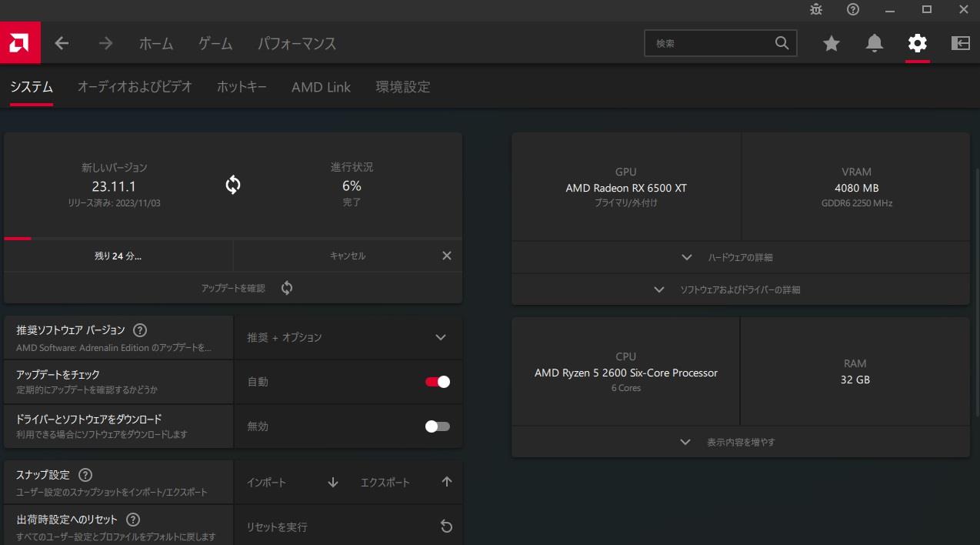Image resolution: width=980 pixels, height=545 pixels.
Task: Expand ハードウェアの詳細
Action: tap(741, 257)
